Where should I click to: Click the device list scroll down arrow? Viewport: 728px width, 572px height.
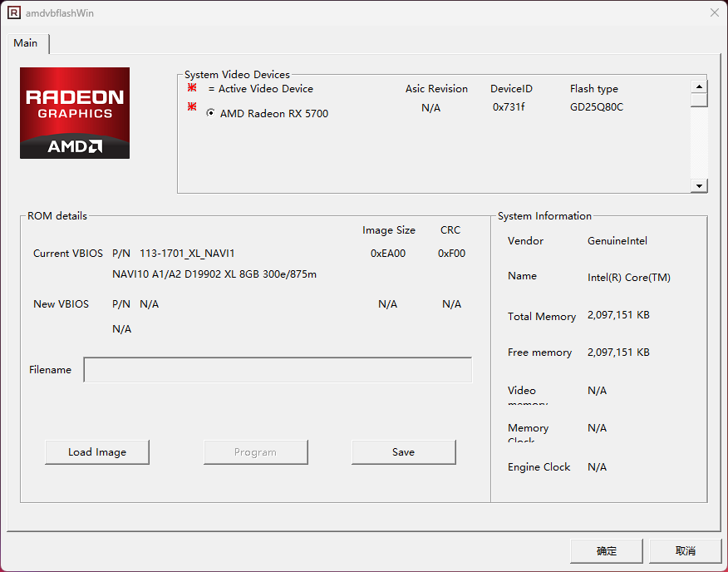click(699, 186)
